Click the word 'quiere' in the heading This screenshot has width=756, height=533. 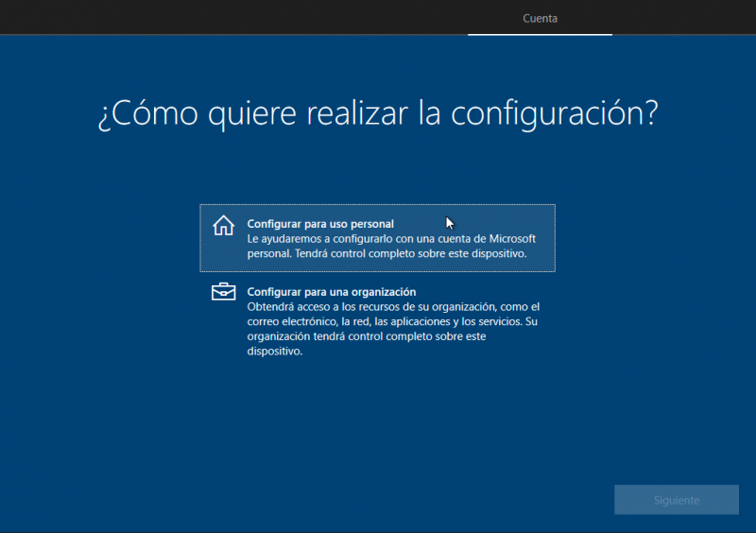(243, 113)
